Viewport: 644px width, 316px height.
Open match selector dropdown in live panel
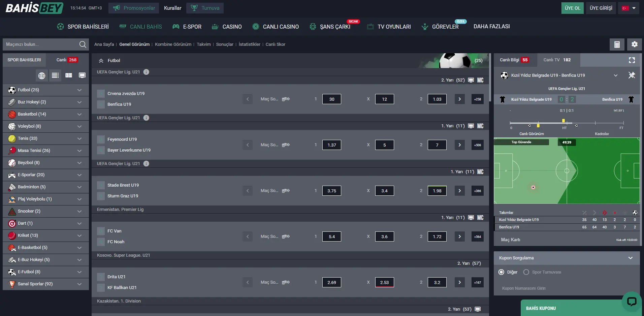coord(616,75)
